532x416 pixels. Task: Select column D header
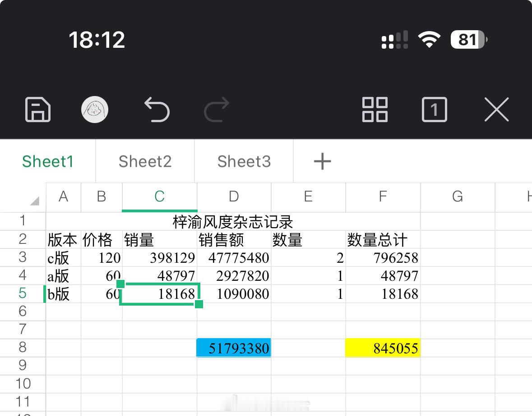(x=234, y=197)
